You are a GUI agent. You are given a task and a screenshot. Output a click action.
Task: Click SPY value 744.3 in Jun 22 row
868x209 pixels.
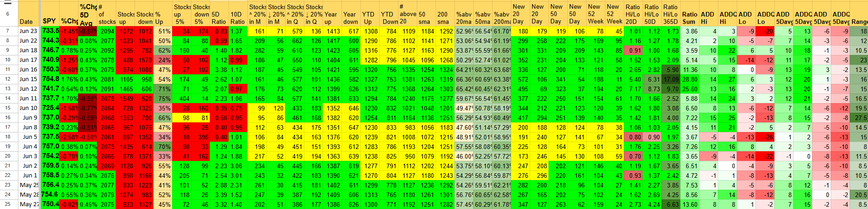click(x=50, y=41)
